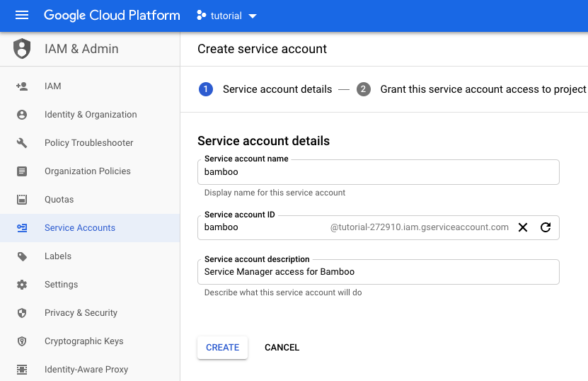Image resolution: width=588 pixels, height=381 pixels.
Task: Click step 1 circle Service account details
Action: coord(205,89)
